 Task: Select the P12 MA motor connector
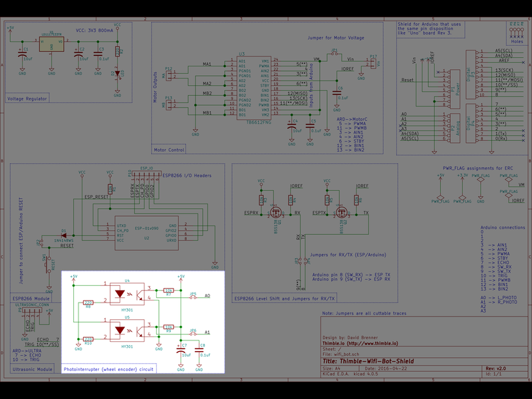169,74
